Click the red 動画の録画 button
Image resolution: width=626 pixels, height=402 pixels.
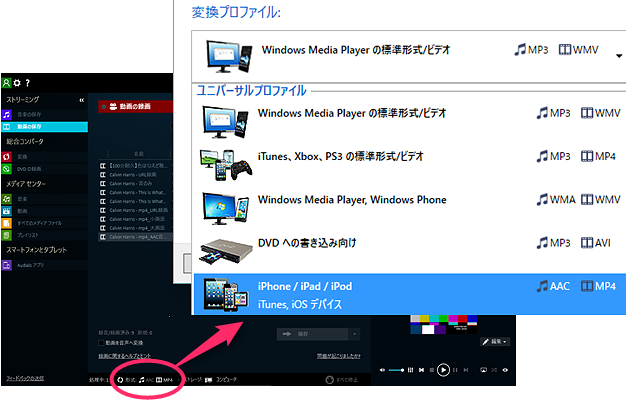coord(136,107)
